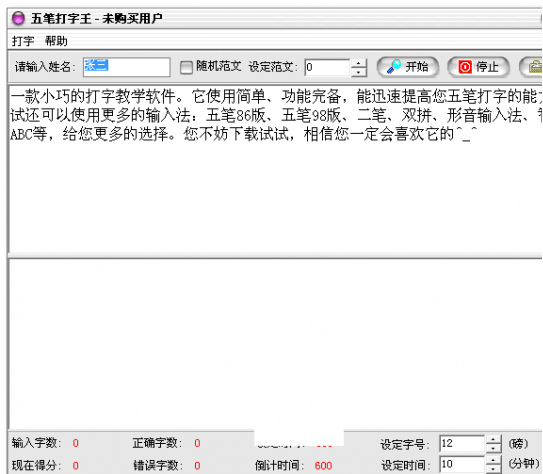Increase 设定范文 value with up arrow
Screen dimensions: 543x474
(x=359, y=63)
